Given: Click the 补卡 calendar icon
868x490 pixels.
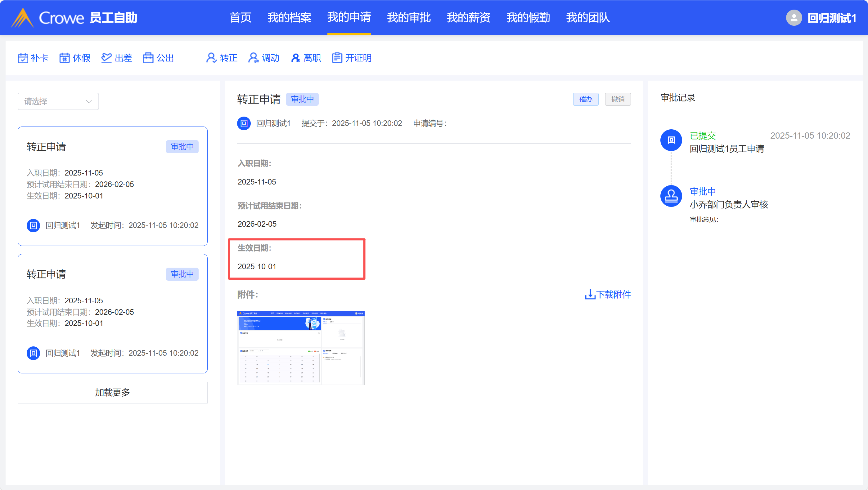Looking at the screenshot, I should (23, 58).
